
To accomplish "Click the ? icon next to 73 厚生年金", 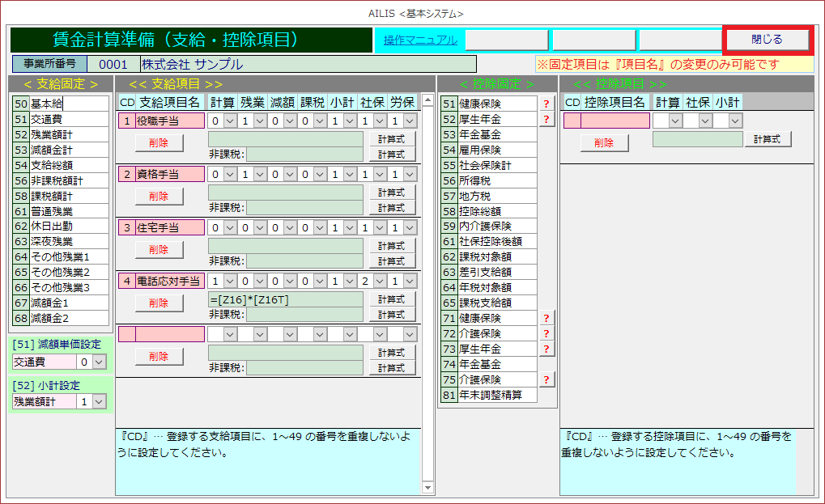I will point(546,349).
